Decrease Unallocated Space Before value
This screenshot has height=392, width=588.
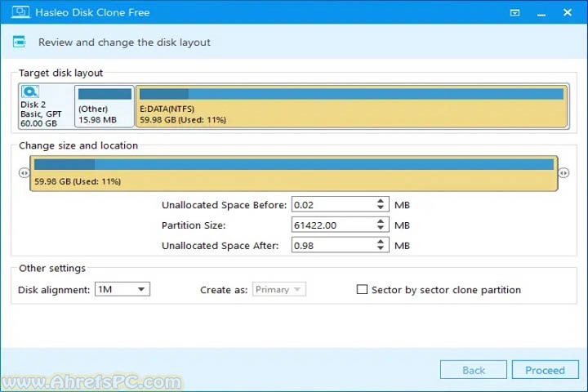pyautogui.click(x=381, y=207)
